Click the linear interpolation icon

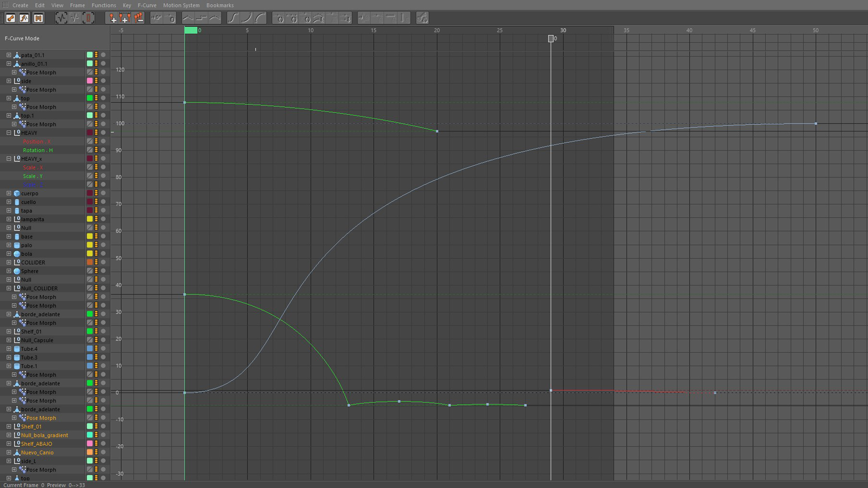tap(188, 18)
